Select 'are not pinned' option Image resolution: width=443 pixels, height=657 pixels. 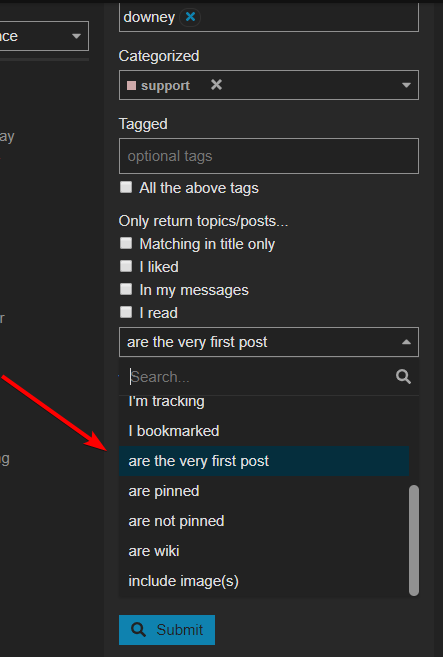tap(264, 521)
